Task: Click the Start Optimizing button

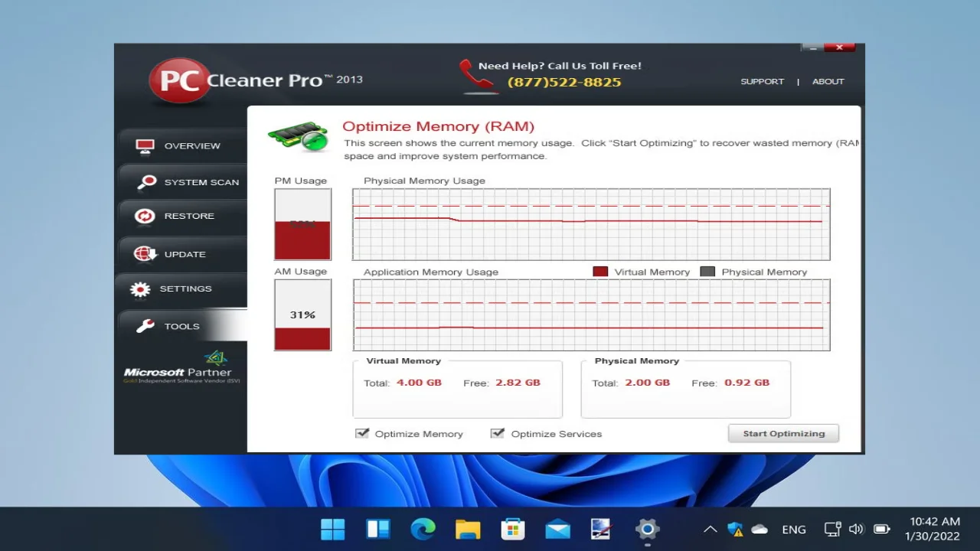Action: (x=783, y=433)
